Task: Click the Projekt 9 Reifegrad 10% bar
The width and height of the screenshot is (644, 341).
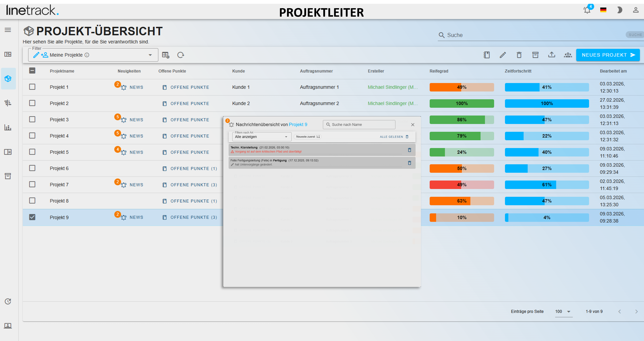Action: pyautogui.click(x=461, y=217)
